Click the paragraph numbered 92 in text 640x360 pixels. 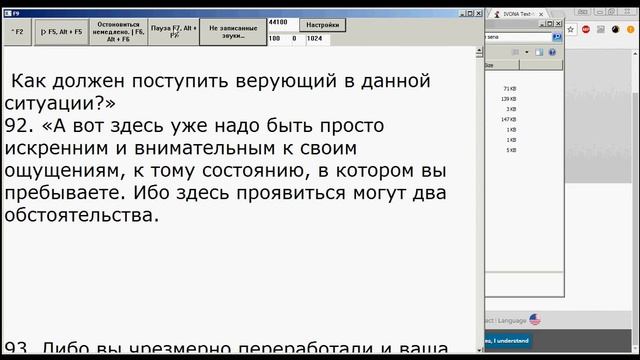point(225,171)
